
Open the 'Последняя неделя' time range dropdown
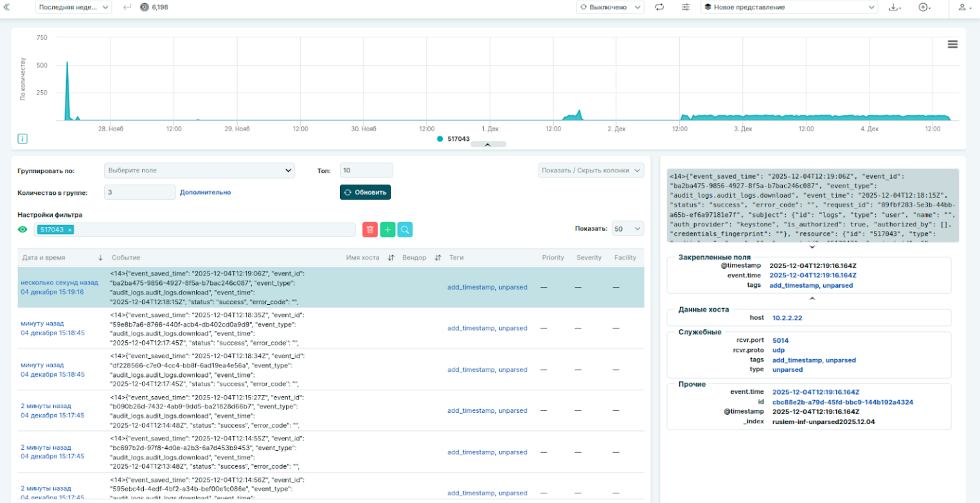[75, 7]
